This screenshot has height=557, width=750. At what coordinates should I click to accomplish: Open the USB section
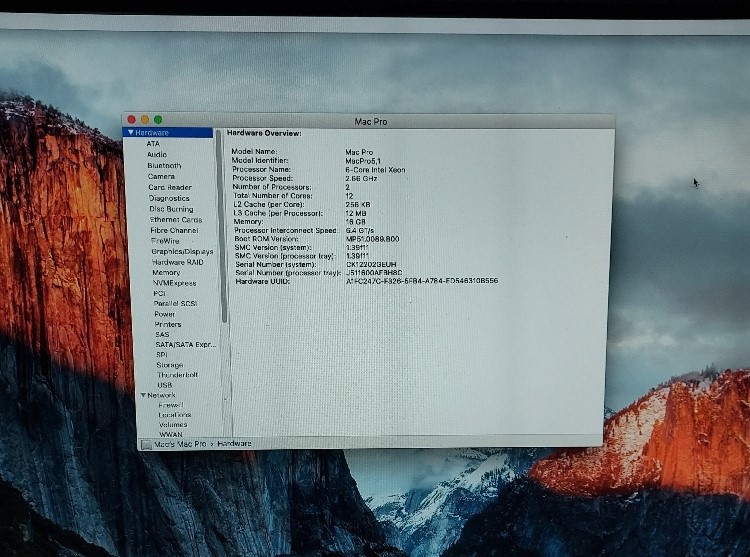(165, 385)
